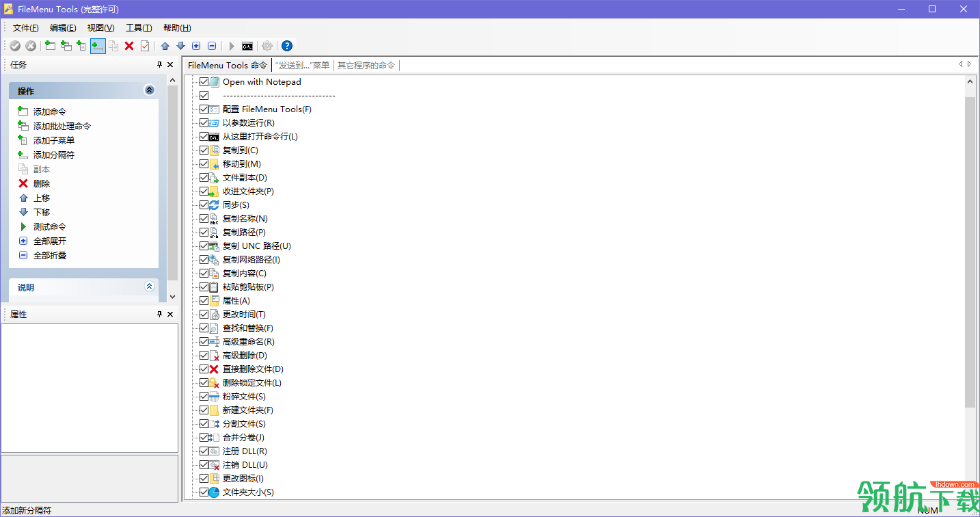Image resolution: width=980 pixels, height=517 pixels.
Task: Click the green Apply changes checkmark toolbar icon
Action: (x=15, y=46)
